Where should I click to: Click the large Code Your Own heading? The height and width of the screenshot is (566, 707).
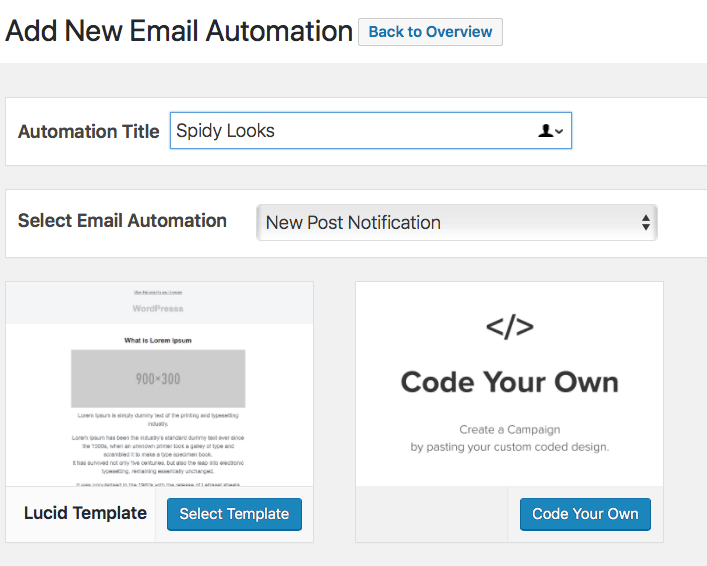pyautogui.click(x=510, y=382)
